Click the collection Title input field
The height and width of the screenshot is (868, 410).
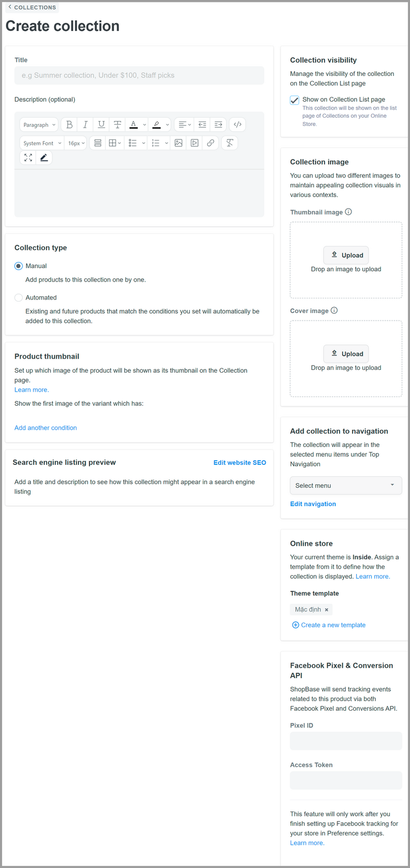click(x=139, y=75)
